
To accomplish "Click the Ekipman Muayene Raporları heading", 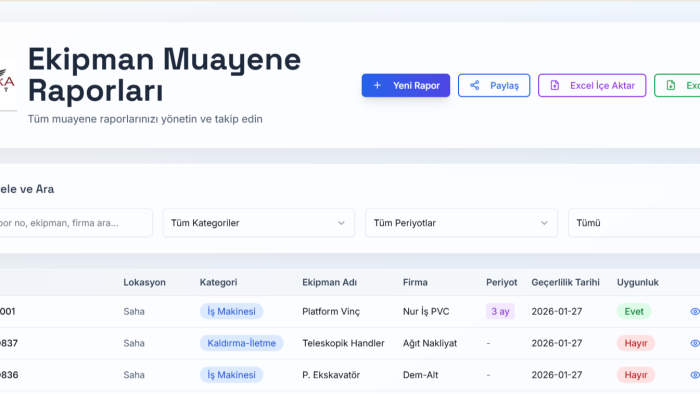I will tap(164, 74).
